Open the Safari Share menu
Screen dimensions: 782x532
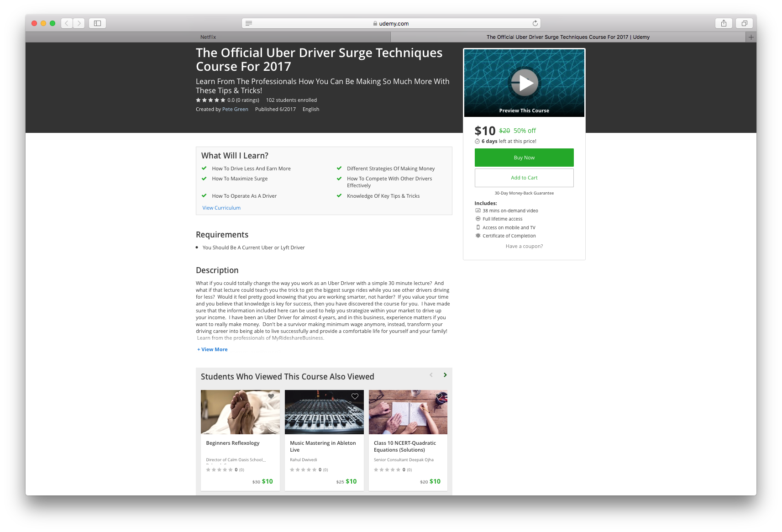coord(724,23)
